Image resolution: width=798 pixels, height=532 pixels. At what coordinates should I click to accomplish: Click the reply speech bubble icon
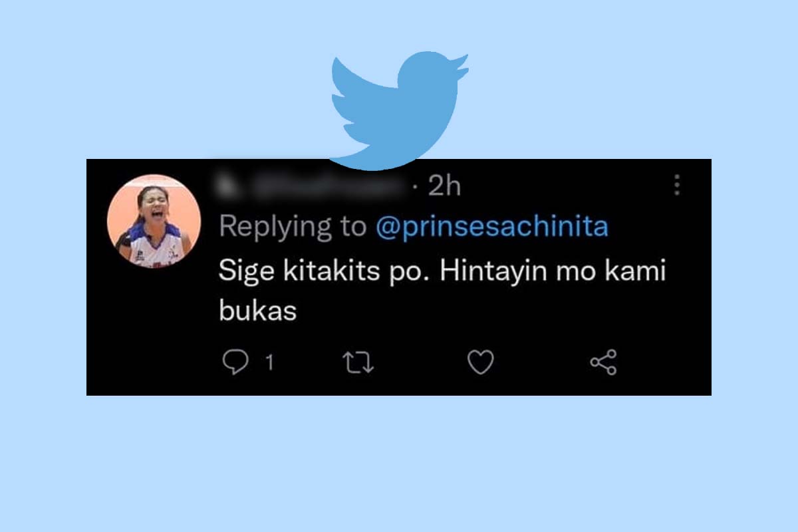233,362
